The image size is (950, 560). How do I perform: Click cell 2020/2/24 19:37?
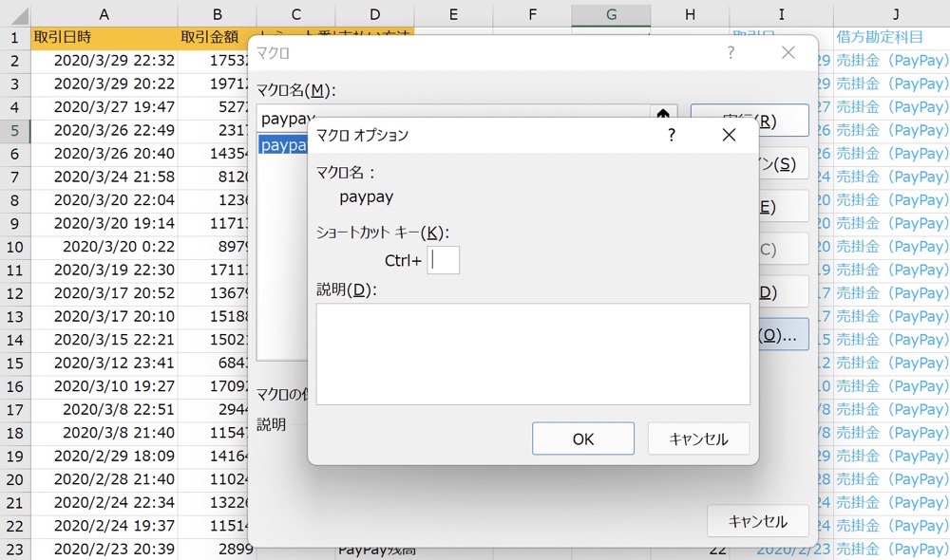click(x=104, y=526)
